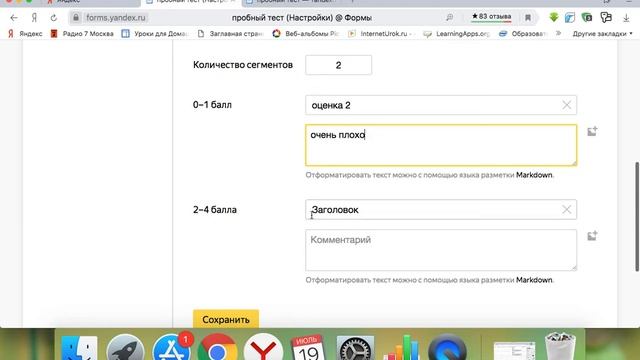Open System Preferences gear in the Dock
Image resolution: width=640 pixels, height=360 pixels.
tap(355, 347)
